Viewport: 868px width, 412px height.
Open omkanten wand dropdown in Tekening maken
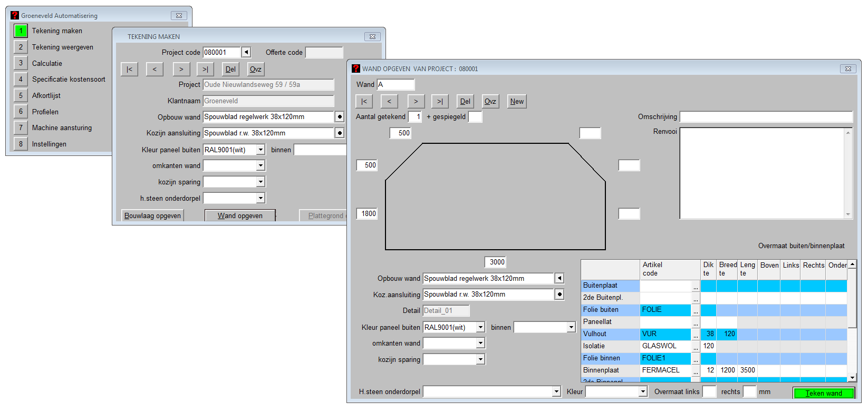(x=261, y=166)
